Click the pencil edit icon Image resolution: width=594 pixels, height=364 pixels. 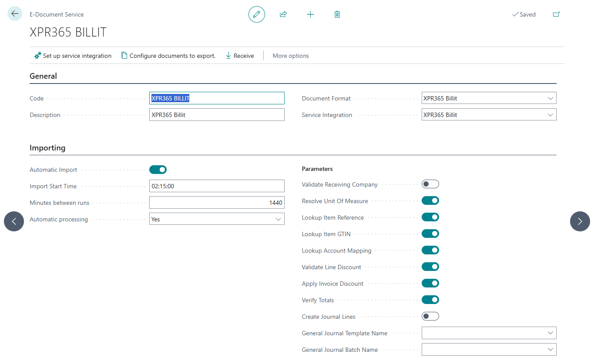click(x=257, y=14)
